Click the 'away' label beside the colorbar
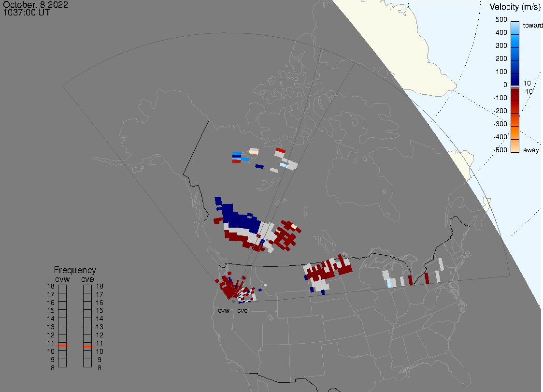This screenshot has height=392, width=543. tap(531, 150)
